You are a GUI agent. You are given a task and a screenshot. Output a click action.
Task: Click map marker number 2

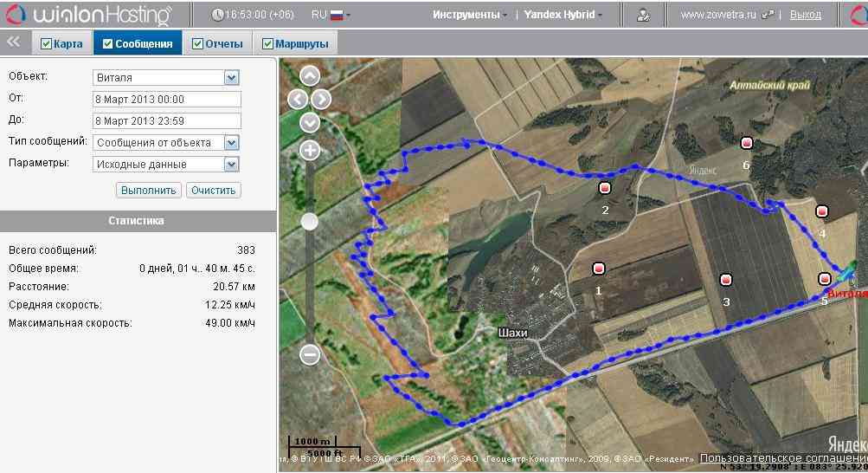click(x=605, y=188)
